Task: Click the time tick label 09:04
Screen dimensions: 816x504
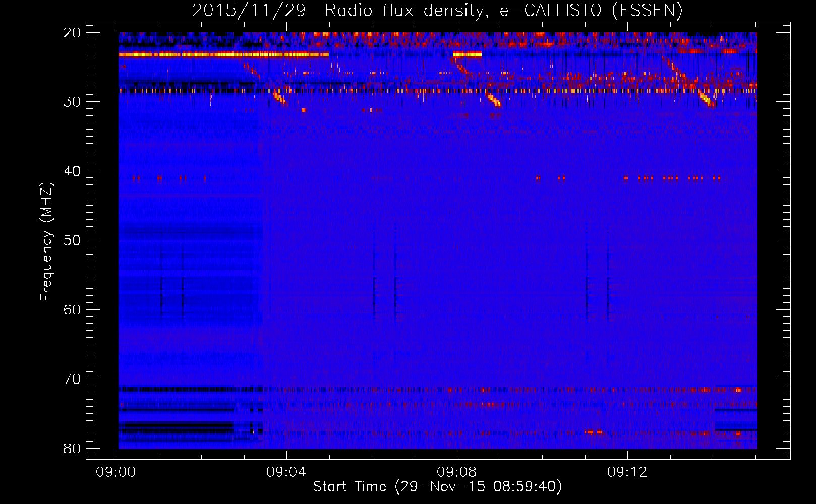Action: point(286,472)
